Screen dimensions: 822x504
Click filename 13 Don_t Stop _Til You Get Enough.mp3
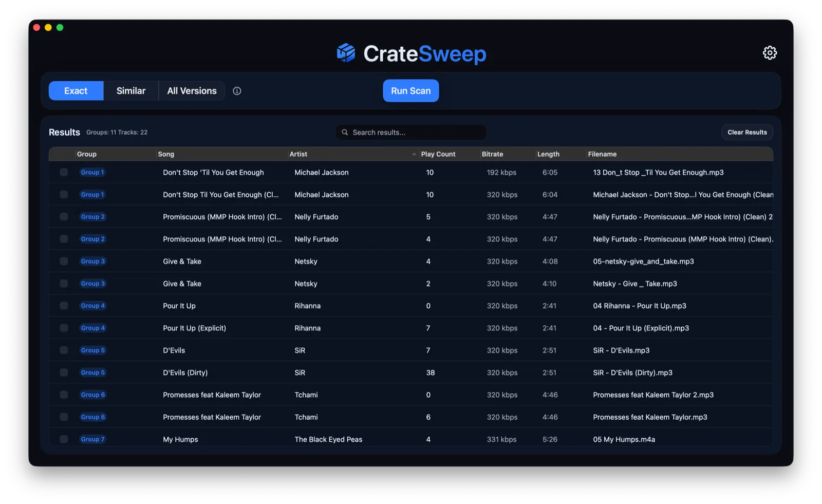point(658,173)
